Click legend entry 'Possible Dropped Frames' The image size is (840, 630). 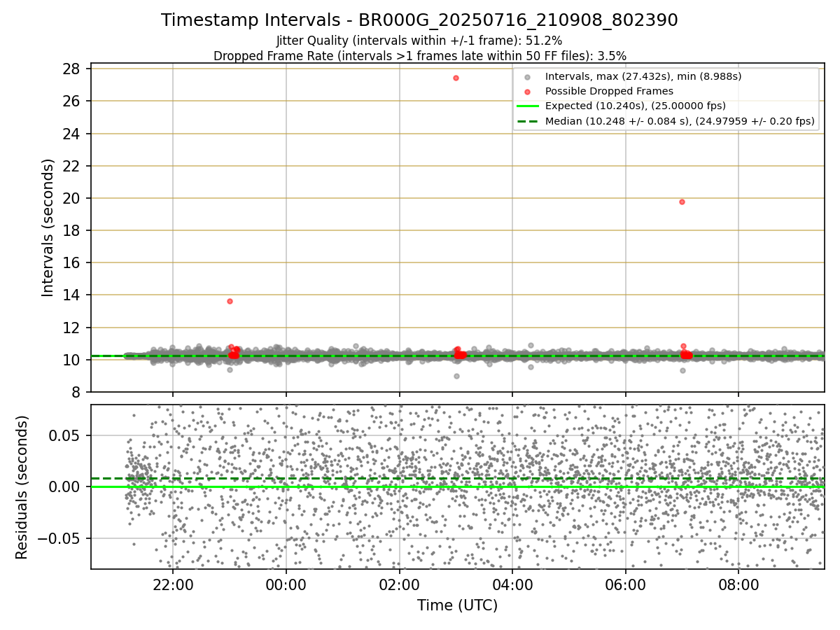(609, 91)
